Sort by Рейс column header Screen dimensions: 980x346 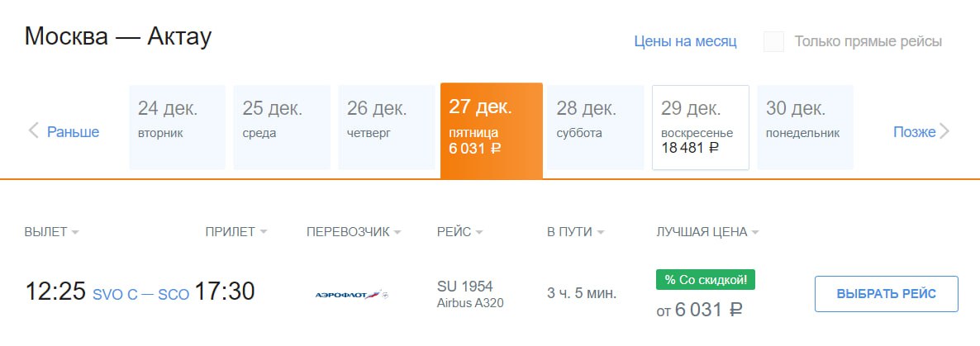point(459,232)
